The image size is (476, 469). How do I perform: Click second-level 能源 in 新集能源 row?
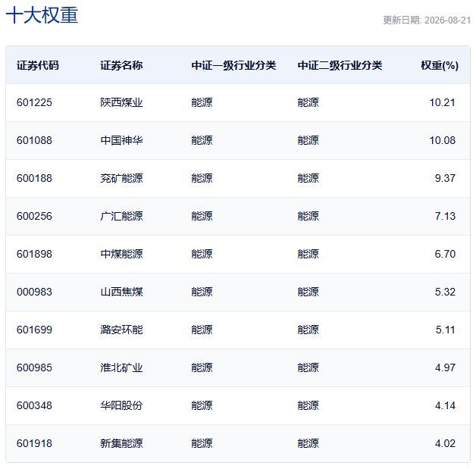[x=308, y=444]
